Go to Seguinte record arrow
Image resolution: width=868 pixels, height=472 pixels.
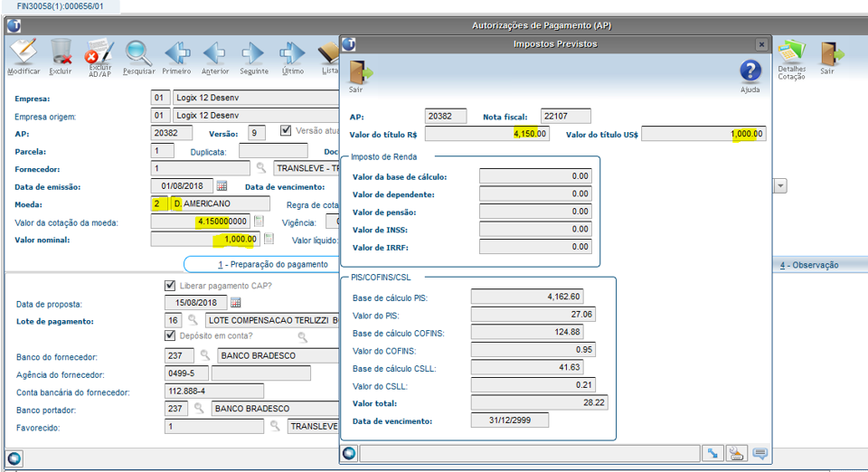[x=253, y=52]
